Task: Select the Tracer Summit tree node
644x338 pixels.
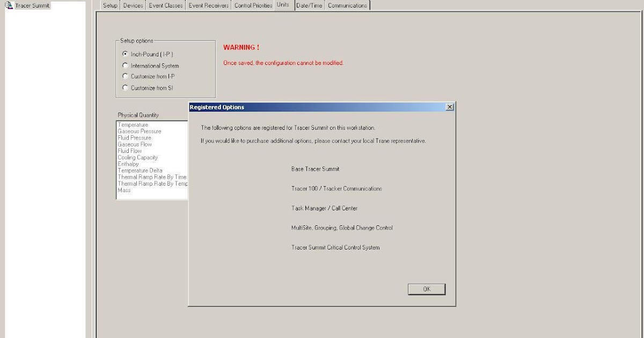Action: [32, 5]
